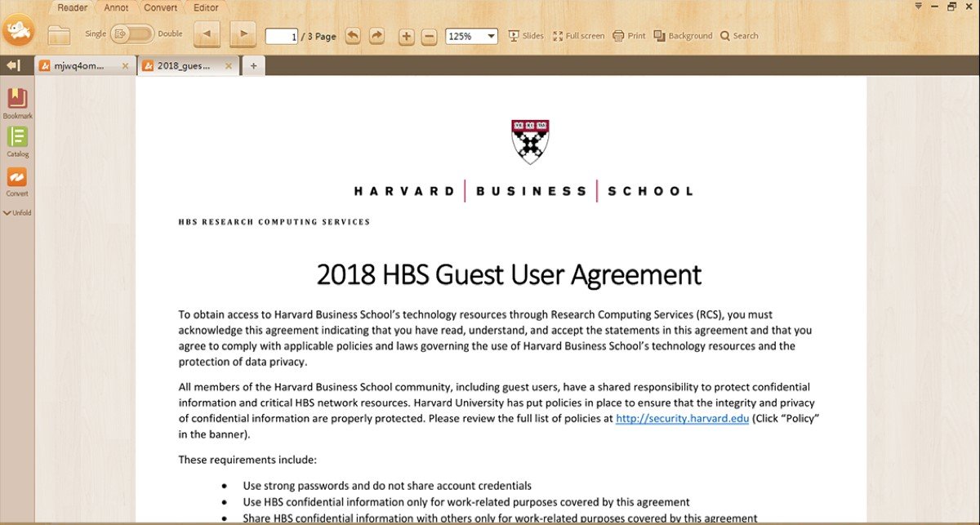
Task: Collapse the sidebar with arrow icon
Action: pos(12,65)
